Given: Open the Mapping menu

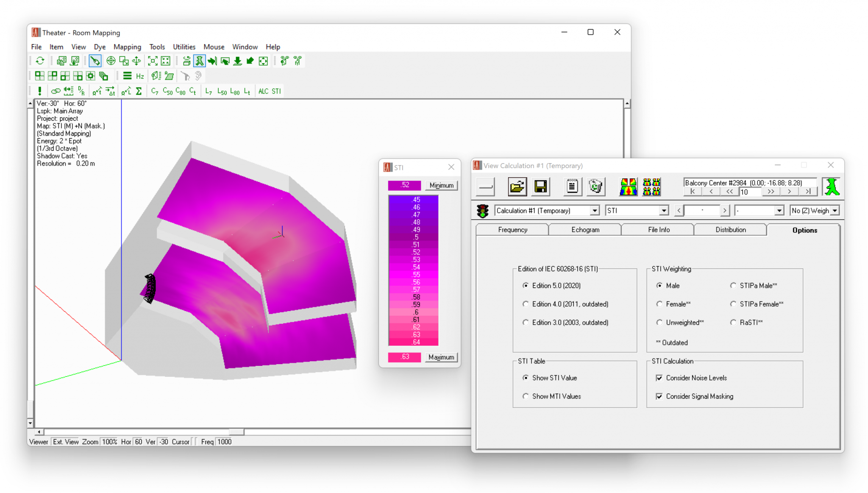Looking at the screenshot, I should pyautogui.click(x=127, y=47).
